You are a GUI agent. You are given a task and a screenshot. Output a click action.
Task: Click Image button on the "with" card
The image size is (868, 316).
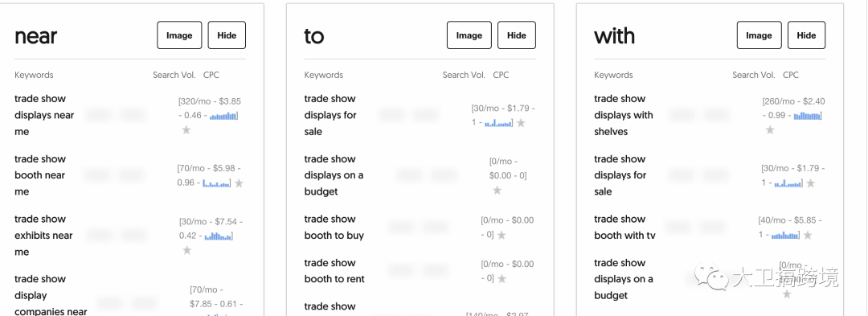click(x=759, y=35)
